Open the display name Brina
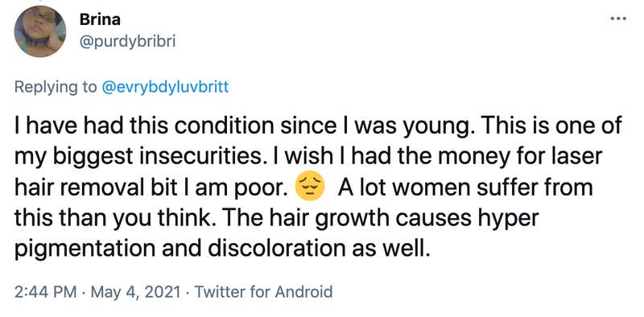Viewport: 644px width, 317px height. coord(100,19)
